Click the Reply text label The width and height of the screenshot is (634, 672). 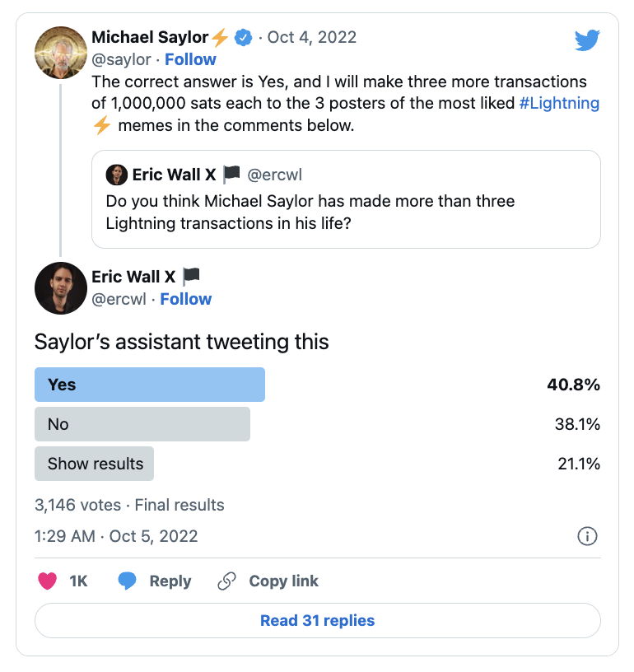[170, 581]
